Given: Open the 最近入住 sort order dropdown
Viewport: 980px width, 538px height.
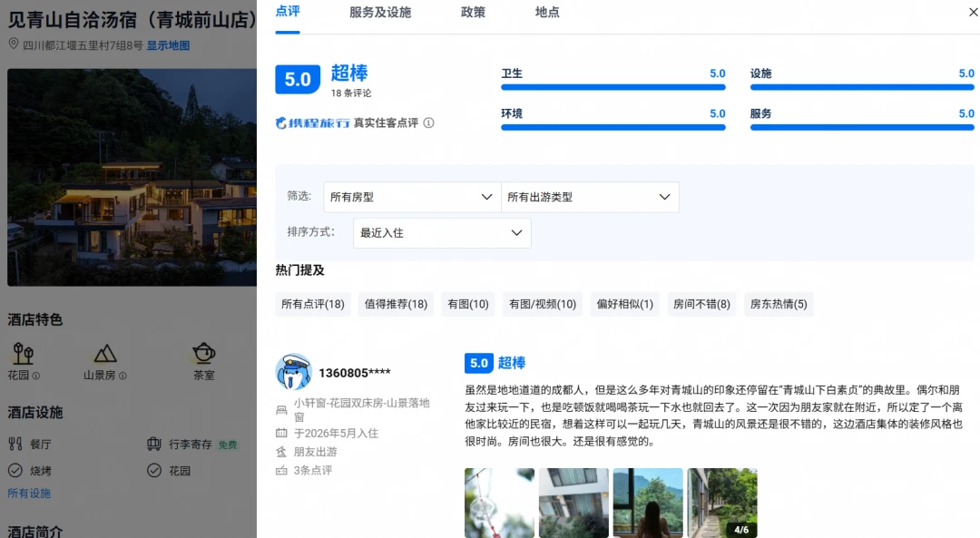Looking at the screenshot, I should [442, 233].
